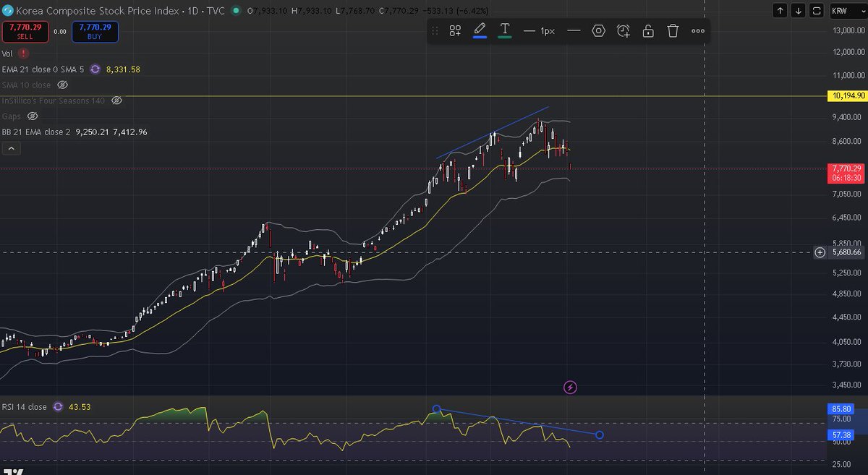Open drawing templates in the floating toolbar

[455, 30]
